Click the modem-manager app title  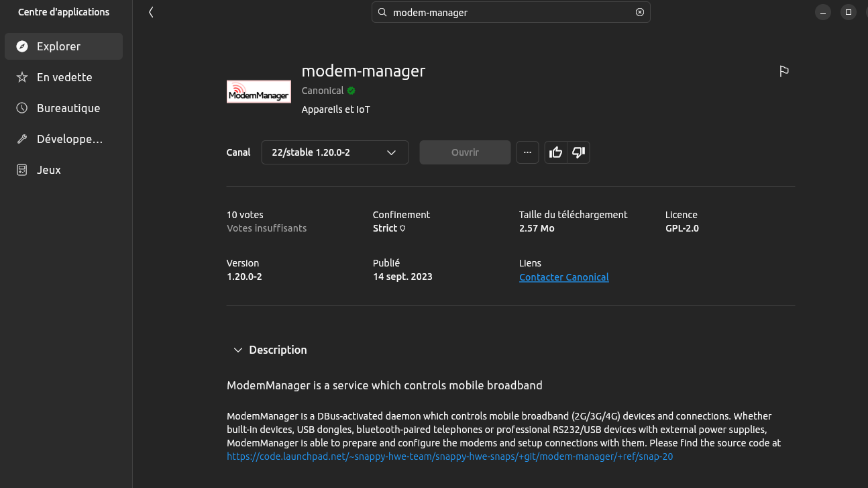click(364, 70)
